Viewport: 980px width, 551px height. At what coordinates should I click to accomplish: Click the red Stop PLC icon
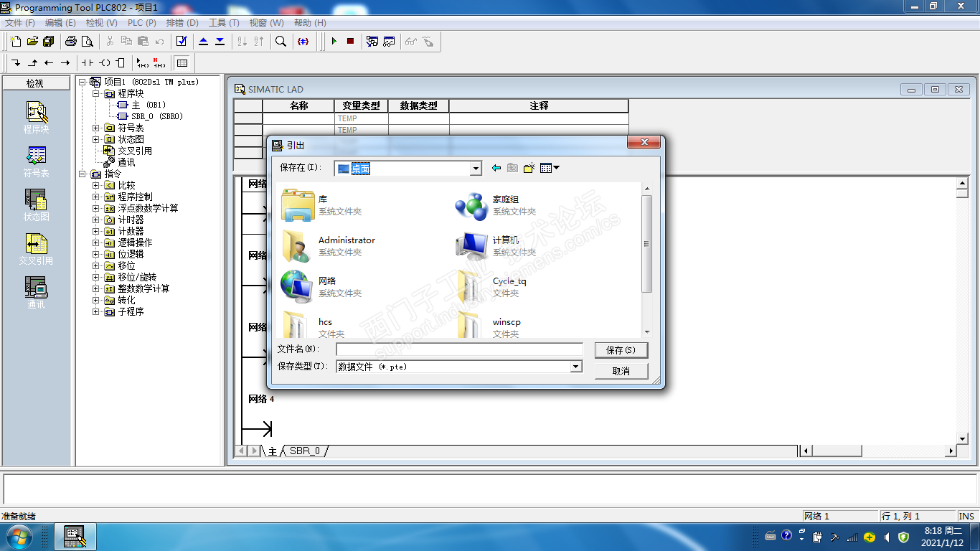(x=350, y=42)
